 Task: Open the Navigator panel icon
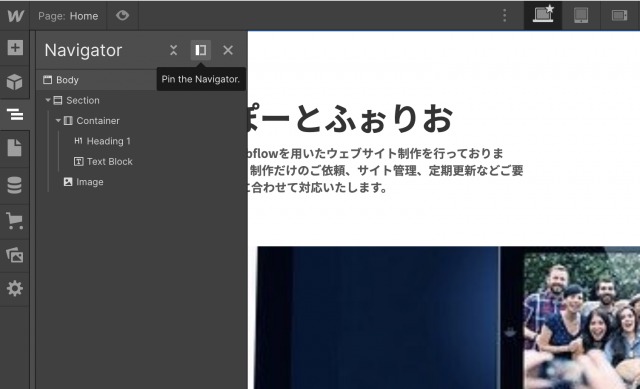[x=15, y=115]
